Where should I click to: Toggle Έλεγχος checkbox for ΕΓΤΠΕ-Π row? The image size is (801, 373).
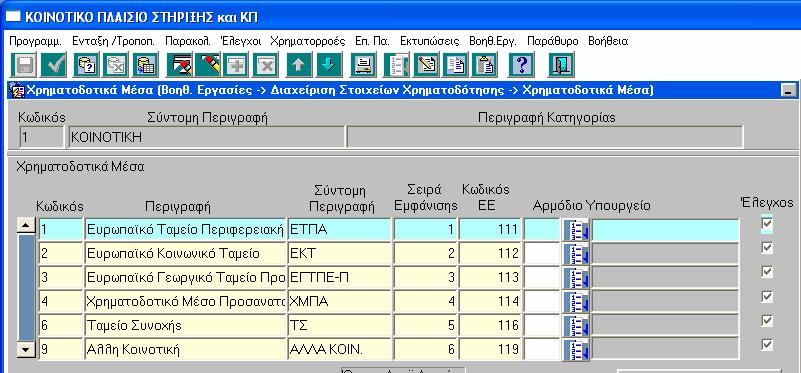click(x=767, y=272)
